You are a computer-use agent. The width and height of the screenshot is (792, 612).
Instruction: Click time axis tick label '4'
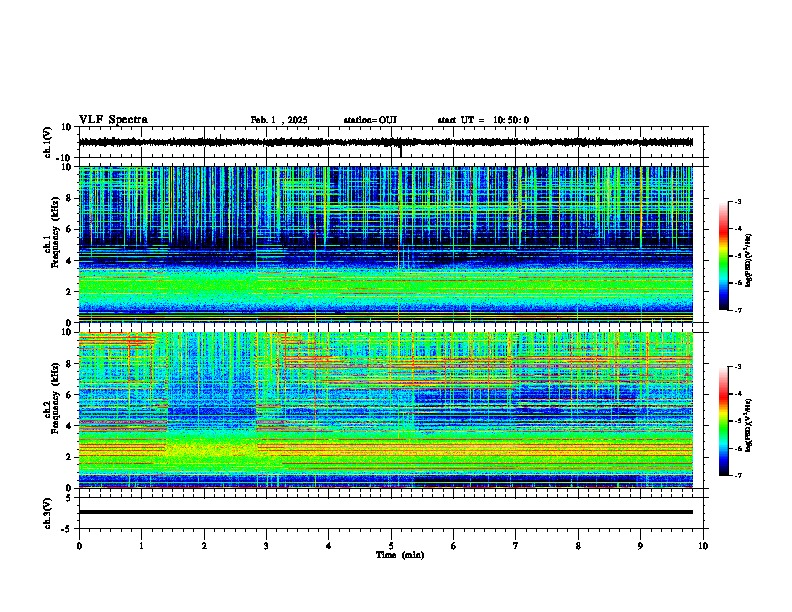pos(329,546)
